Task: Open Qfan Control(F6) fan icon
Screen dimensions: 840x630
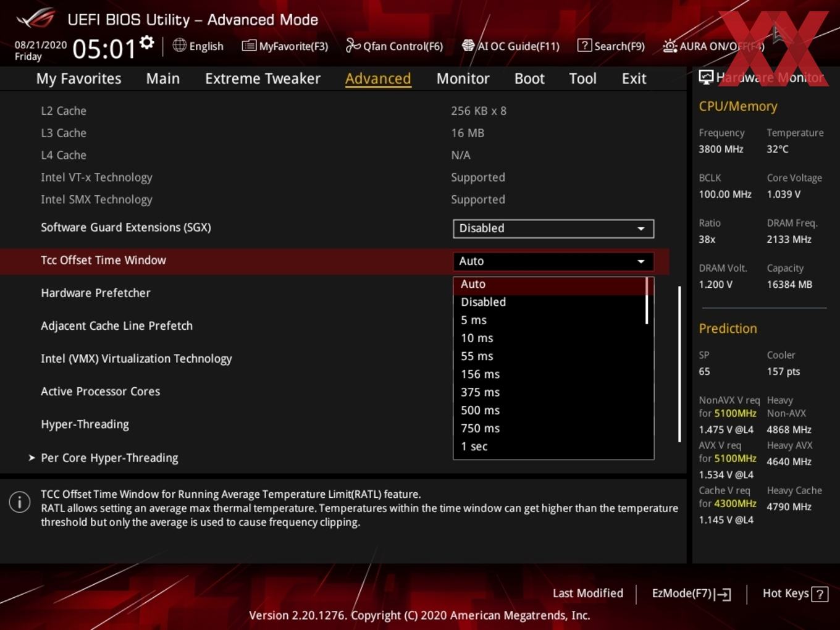Action: [353, 45]
